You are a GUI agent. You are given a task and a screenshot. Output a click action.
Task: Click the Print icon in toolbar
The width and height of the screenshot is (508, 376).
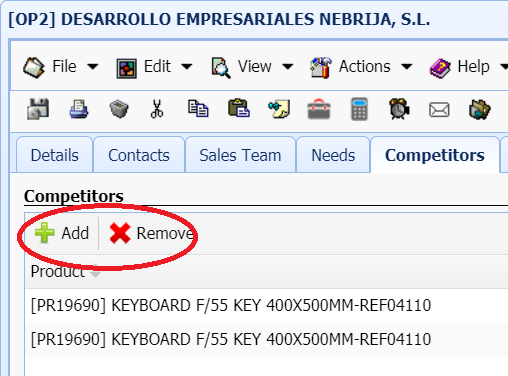(79, 109)
